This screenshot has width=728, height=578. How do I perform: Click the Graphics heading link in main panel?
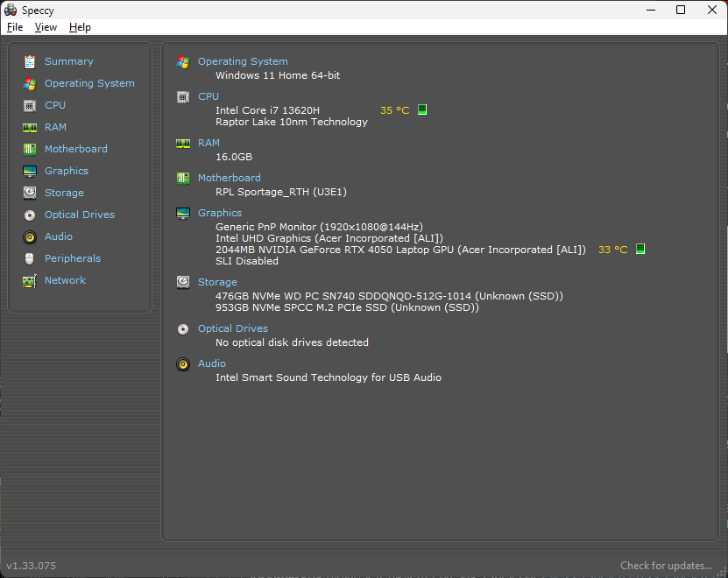(220, 213)
